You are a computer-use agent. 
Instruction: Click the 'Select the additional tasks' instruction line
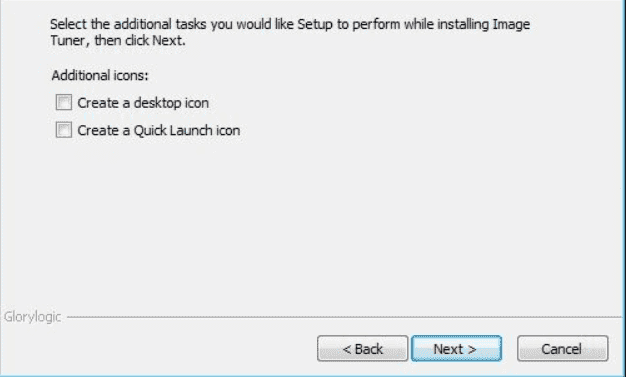coord(290,24)
